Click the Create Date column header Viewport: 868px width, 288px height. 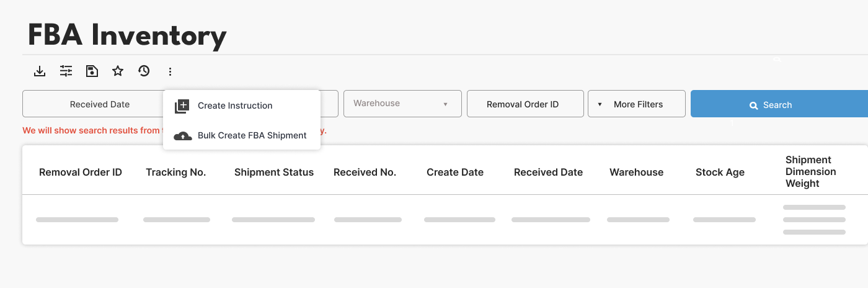[454, 173]
